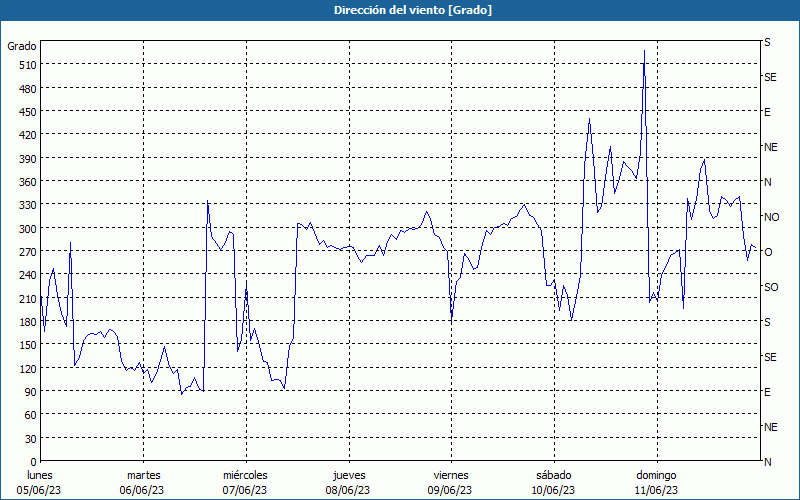The height and width of the screenshot is (500, 800).
Task: Click the 360 tick label on the left axis
Action: click(x=25, y=182)
